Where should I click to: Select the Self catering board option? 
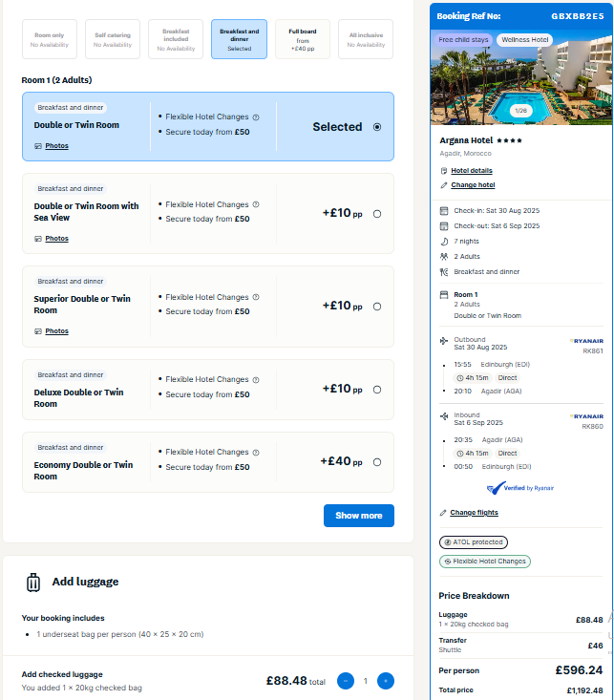coord(113,39)
